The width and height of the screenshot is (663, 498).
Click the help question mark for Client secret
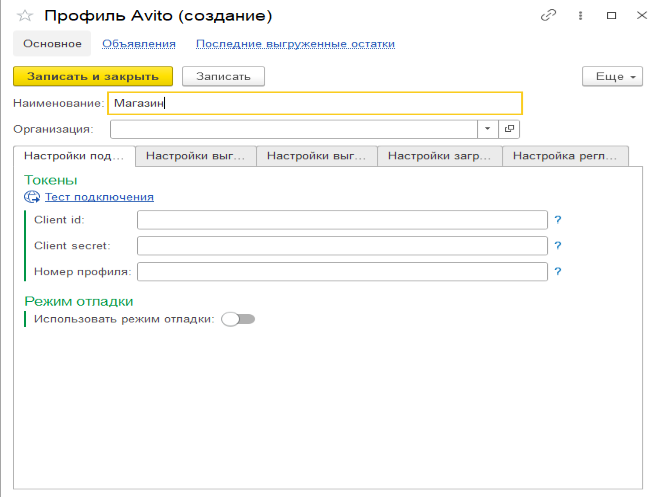coord(558,245)
